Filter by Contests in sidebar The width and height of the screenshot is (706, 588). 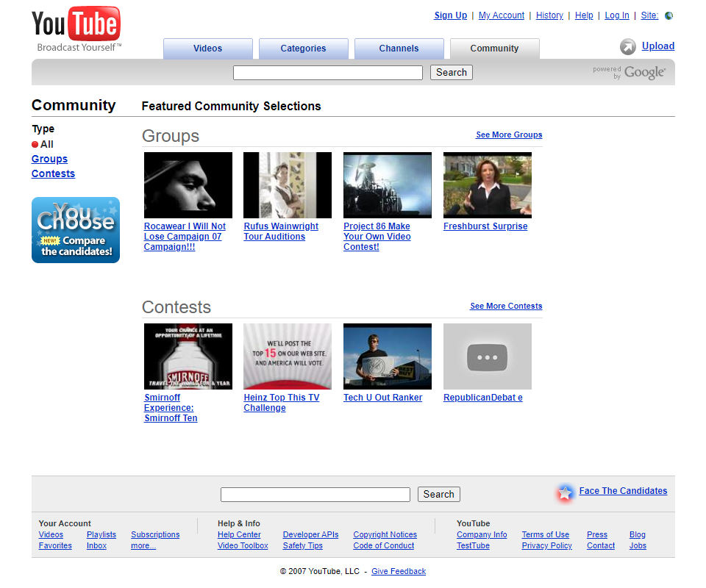(x=53, y=173)
